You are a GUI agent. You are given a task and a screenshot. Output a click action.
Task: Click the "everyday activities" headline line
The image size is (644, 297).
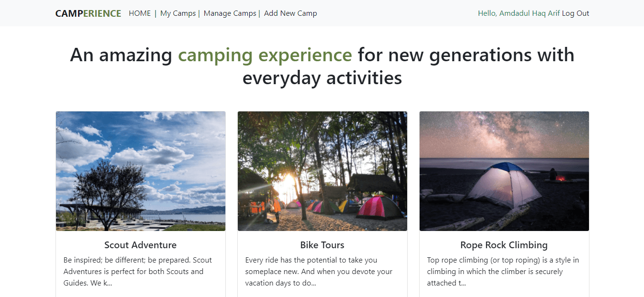(322, 78)
